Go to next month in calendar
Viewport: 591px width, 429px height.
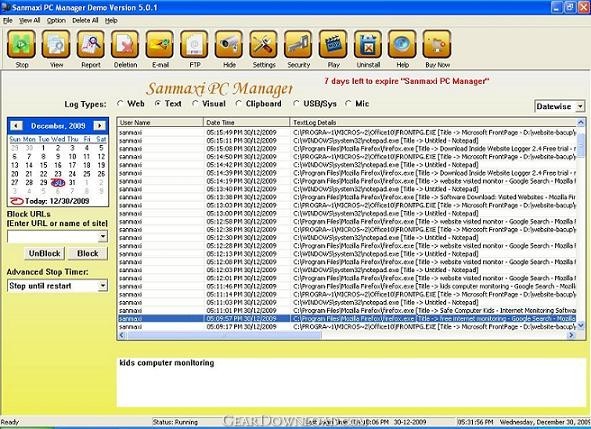click(100, 126)
